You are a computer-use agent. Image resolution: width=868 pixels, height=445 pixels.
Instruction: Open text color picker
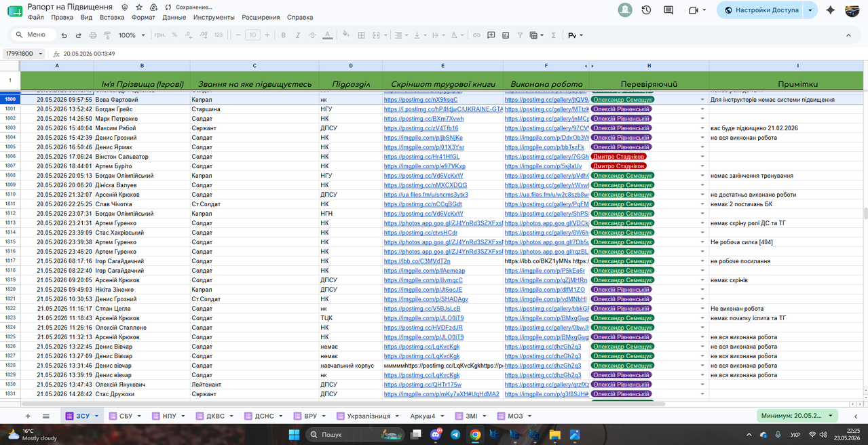tap(327, 35)
